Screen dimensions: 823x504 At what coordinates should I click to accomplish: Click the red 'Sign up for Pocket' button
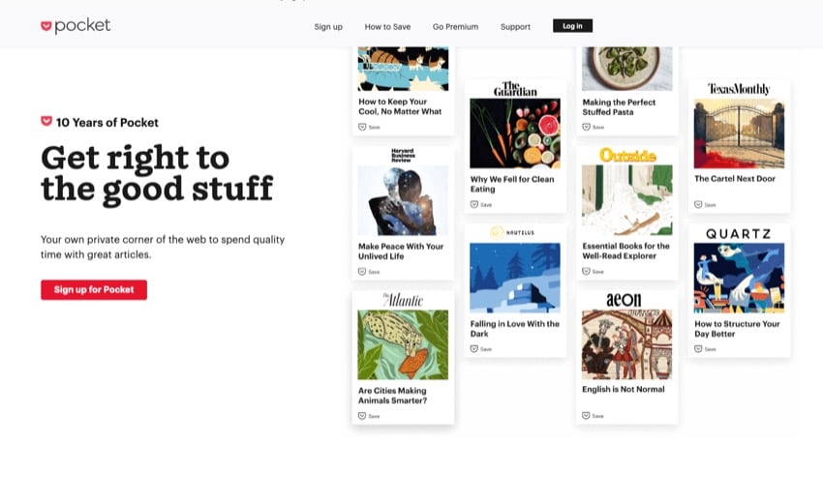(x=94, y=289)
